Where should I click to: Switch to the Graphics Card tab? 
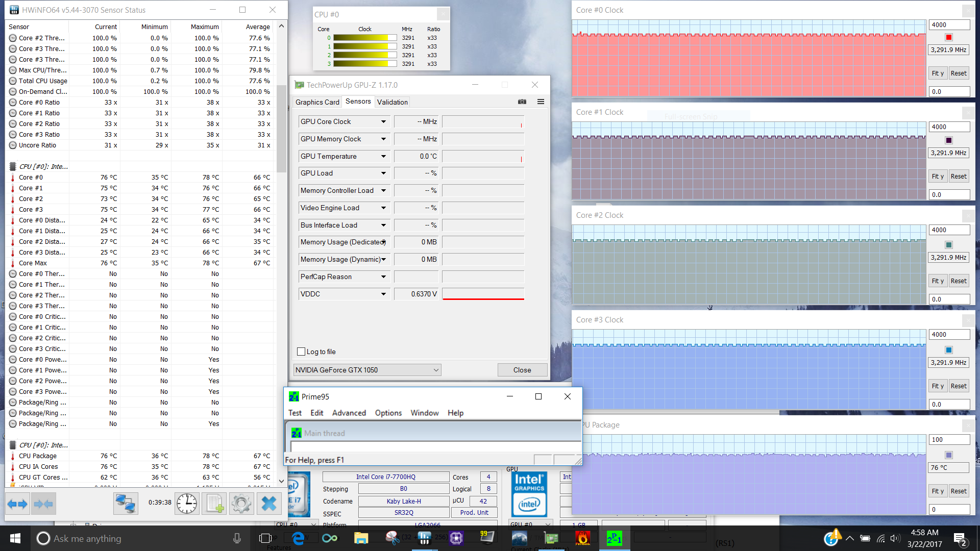pyautogui.click(x=317, y=102)
